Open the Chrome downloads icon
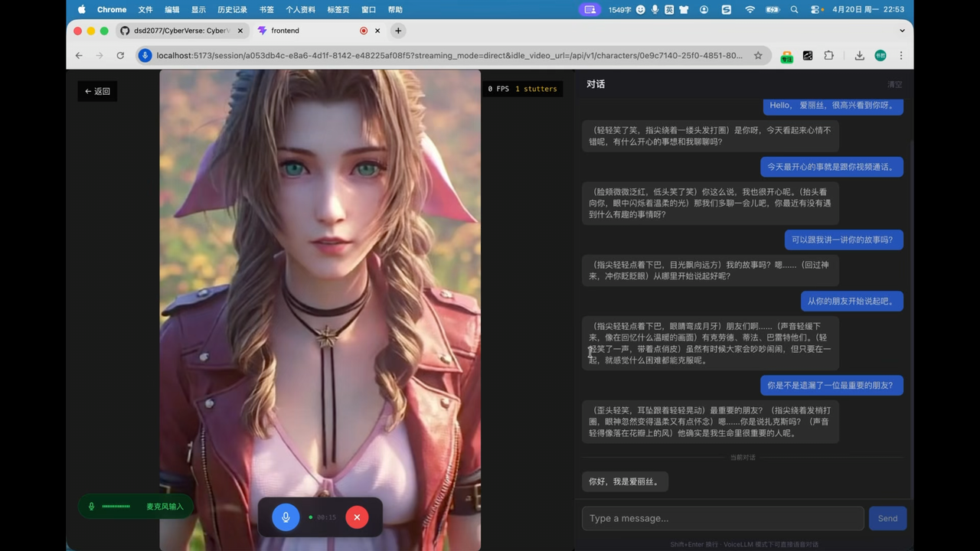 point(859,55)
